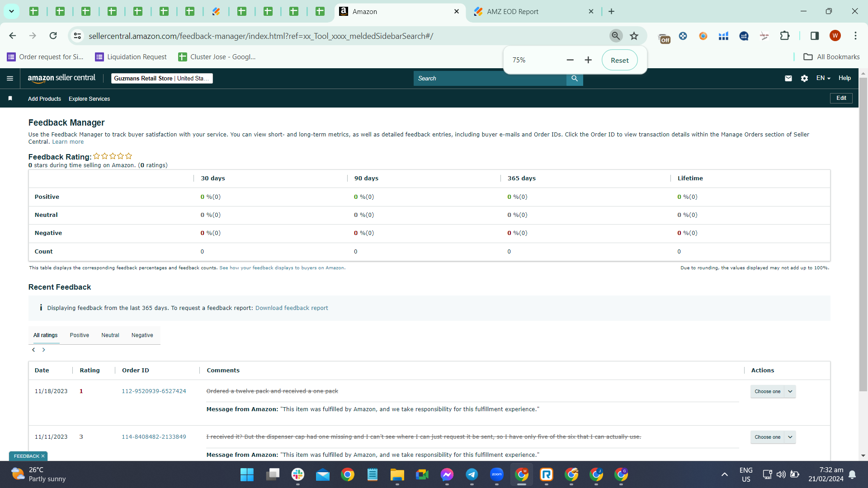The width and height of the screenshot is (868, 488).
Task: Click the Help link in the header
Action: 844,78
